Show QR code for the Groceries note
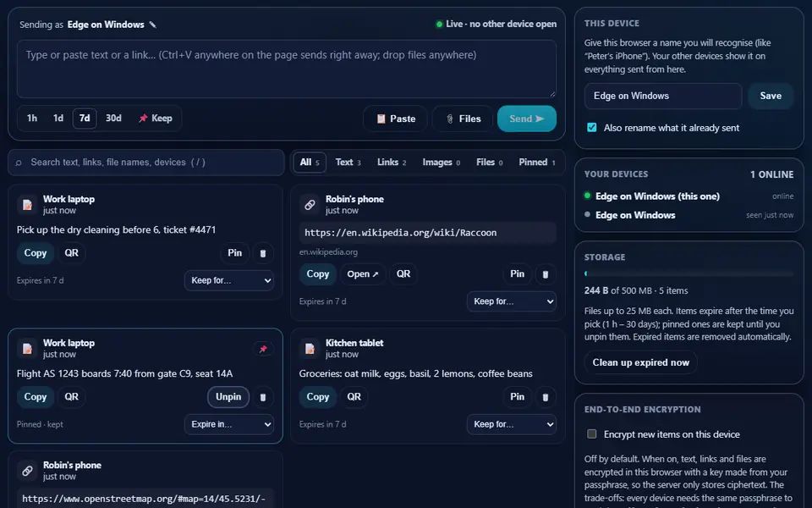The width and height of the screenshot is (812, 508). tap(354, 397)
